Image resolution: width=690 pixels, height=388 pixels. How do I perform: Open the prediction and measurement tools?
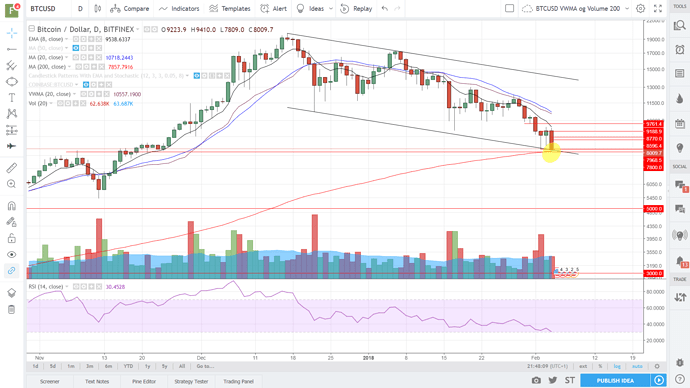12,130
